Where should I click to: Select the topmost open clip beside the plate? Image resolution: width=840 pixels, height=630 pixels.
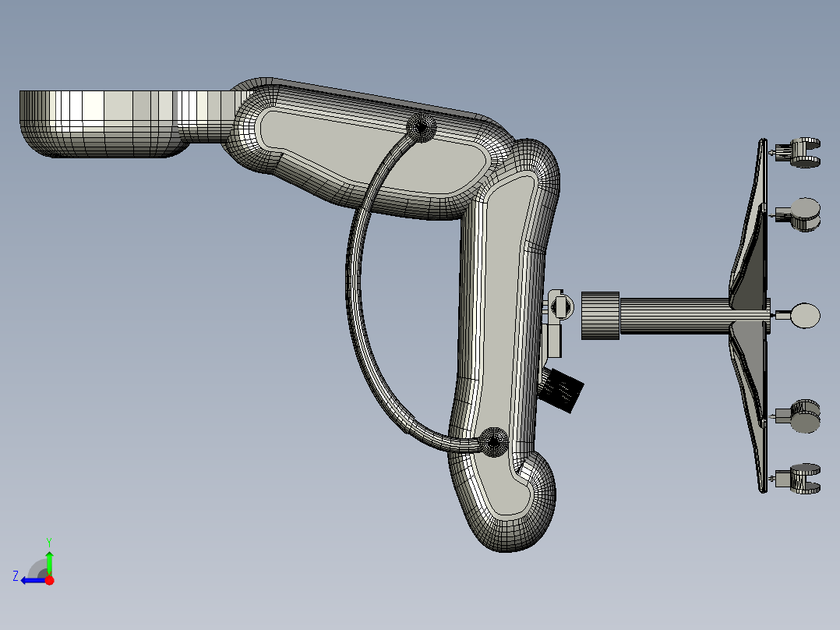(799, 153)
